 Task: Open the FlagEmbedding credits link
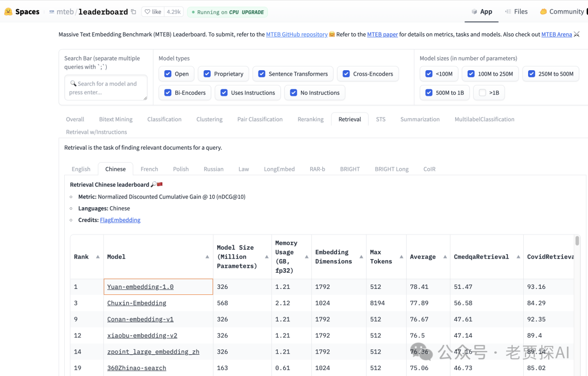[x=120, y=220]
